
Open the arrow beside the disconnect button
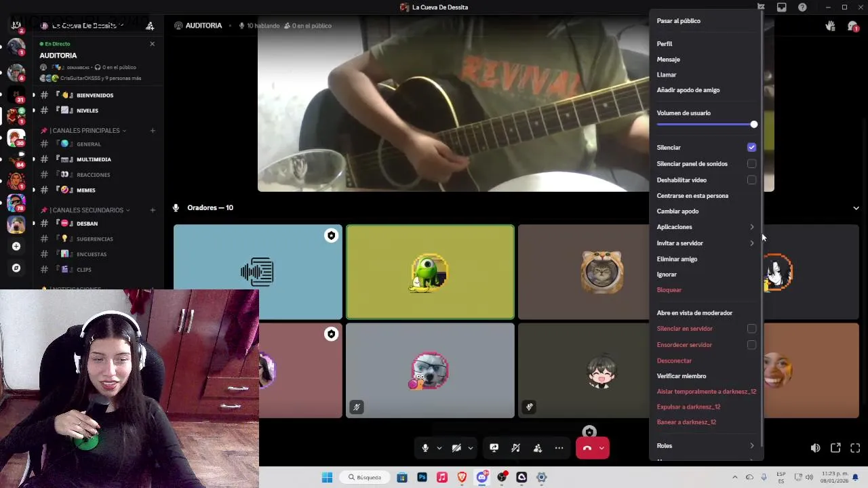tap(601, 448)
